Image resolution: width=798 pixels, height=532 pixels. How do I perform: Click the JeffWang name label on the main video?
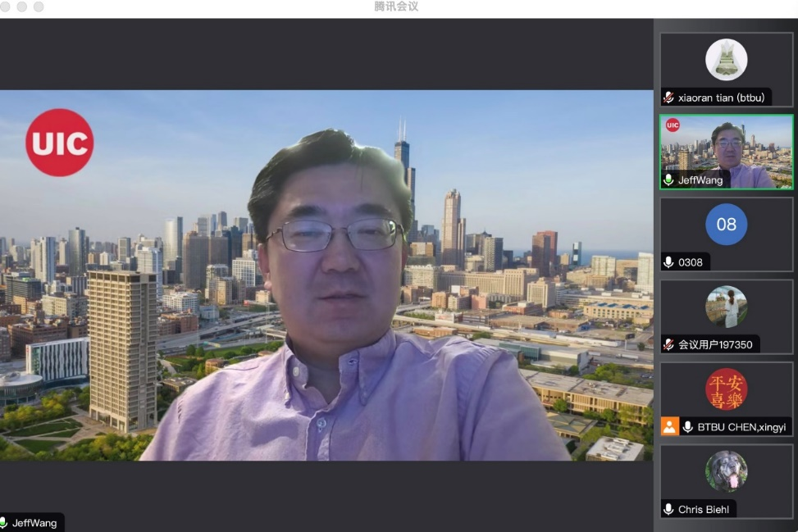(x=34, y=523)
